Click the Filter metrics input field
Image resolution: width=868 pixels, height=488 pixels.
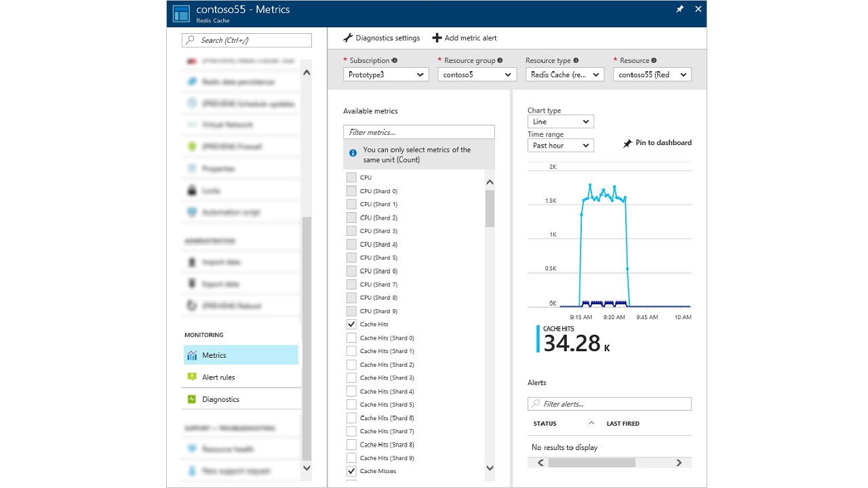[419, 132]
